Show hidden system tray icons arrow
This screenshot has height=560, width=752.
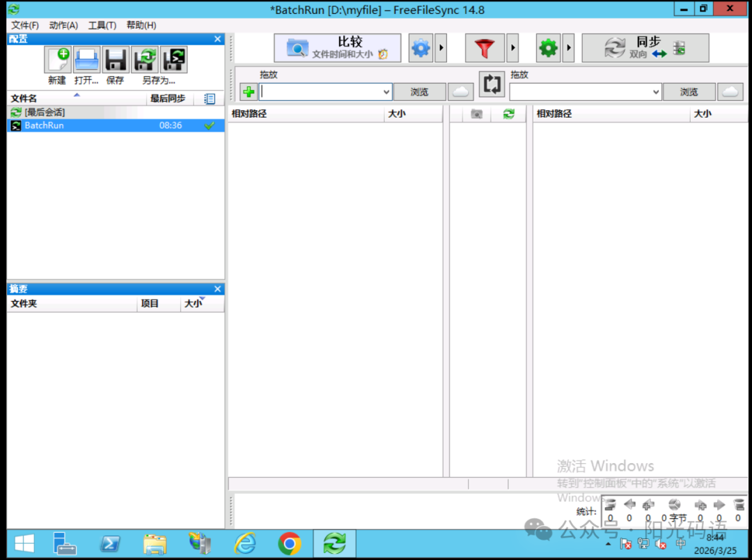point(608,544)
